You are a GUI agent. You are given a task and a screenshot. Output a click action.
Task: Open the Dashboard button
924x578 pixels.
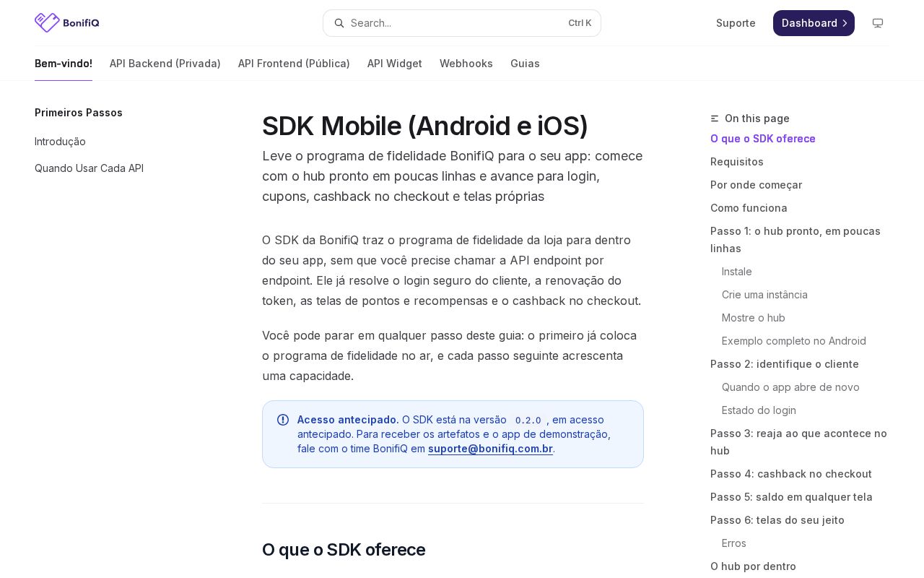coord(814,23)
